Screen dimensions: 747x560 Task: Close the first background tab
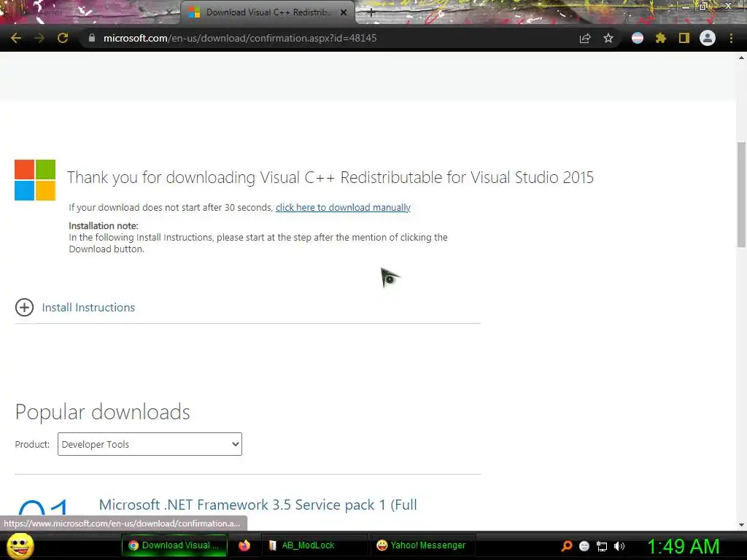click(x=169, y=13)
